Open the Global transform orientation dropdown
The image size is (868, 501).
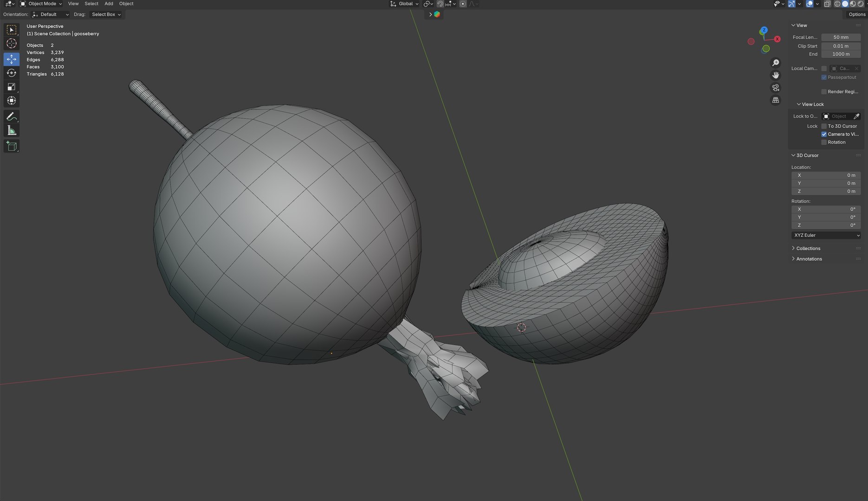pyautogui.click(x=404, y=4)
